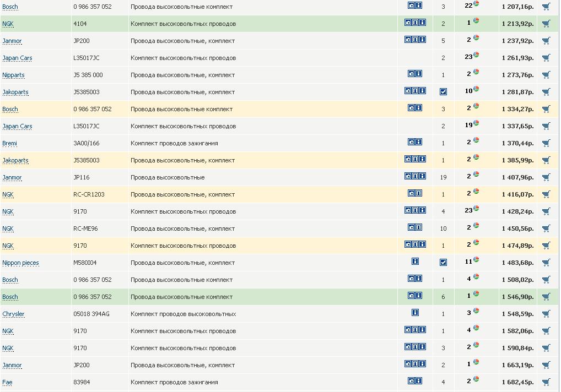This screenshot has height=392, width=561.
Task: Open NGK link in the 4104 row
Action: 8,24
